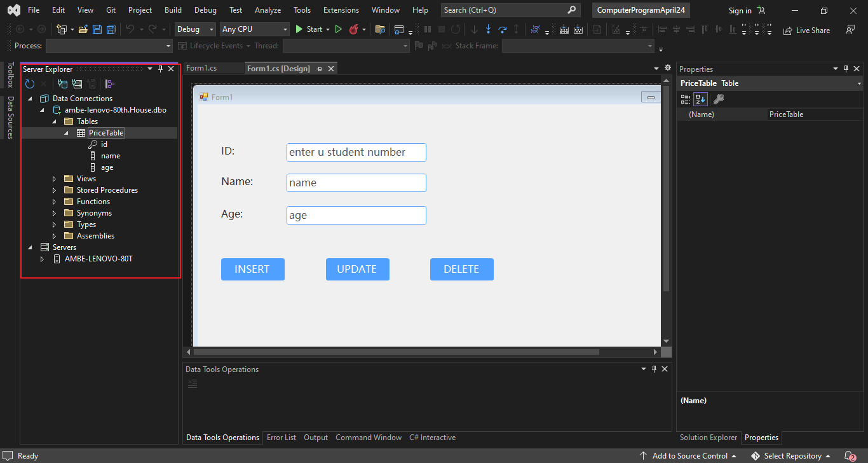868x463 pixels.
Task: Open the notifications bell in status bar
Action: coord(850,456)
